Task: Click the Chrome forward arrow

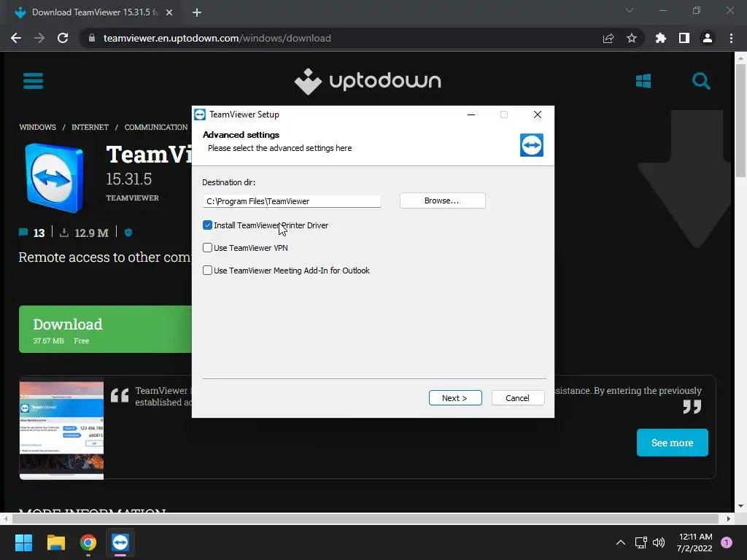Action: [39, 38]
